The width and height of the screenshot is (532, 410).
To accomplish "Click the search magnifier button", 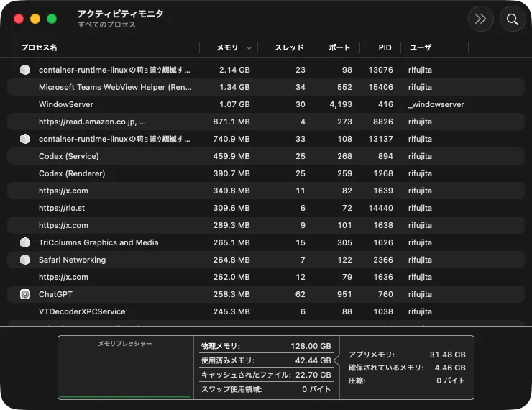I will click(513, 19).
